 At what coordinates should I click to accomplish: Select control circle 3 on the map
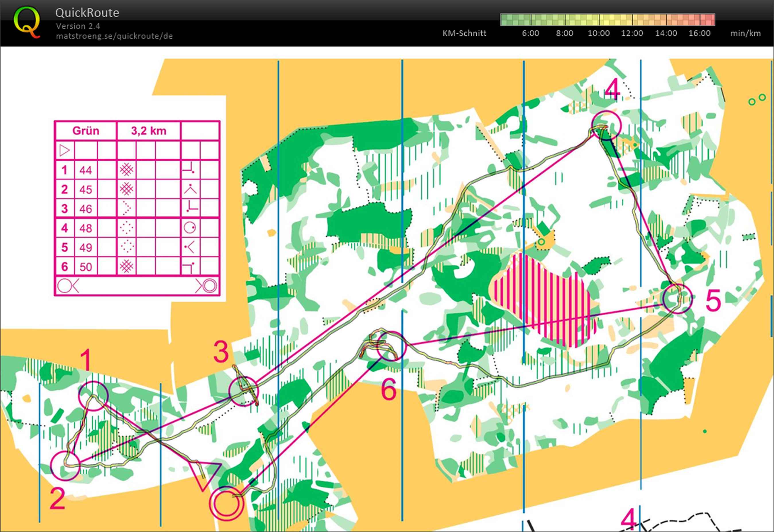[244, 391]
